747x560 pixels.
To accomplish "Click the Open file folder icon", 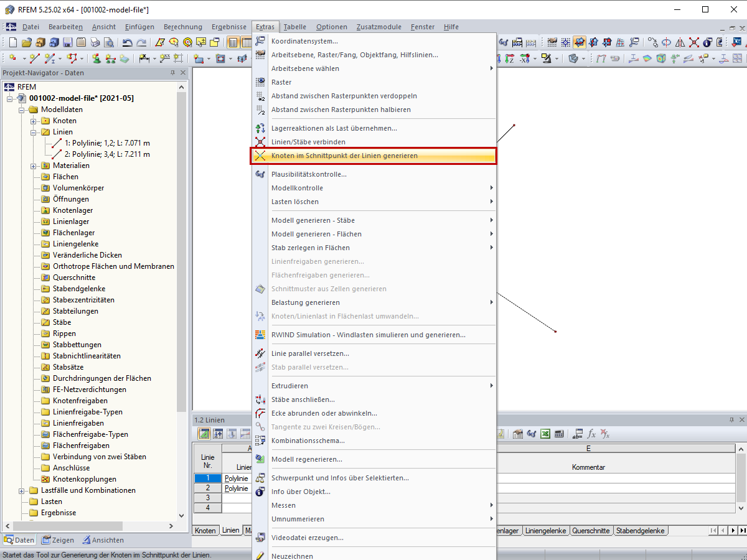I will [x=26, y=42].
